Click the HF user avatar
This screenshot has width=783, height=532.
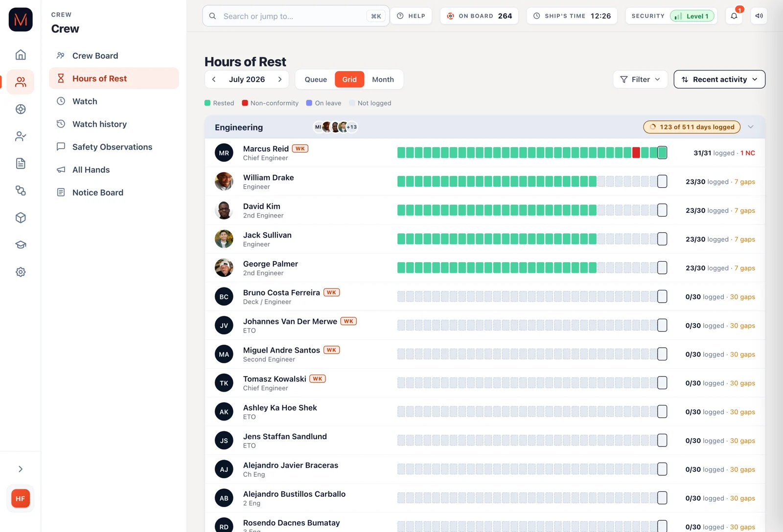(x=21, y=499)
